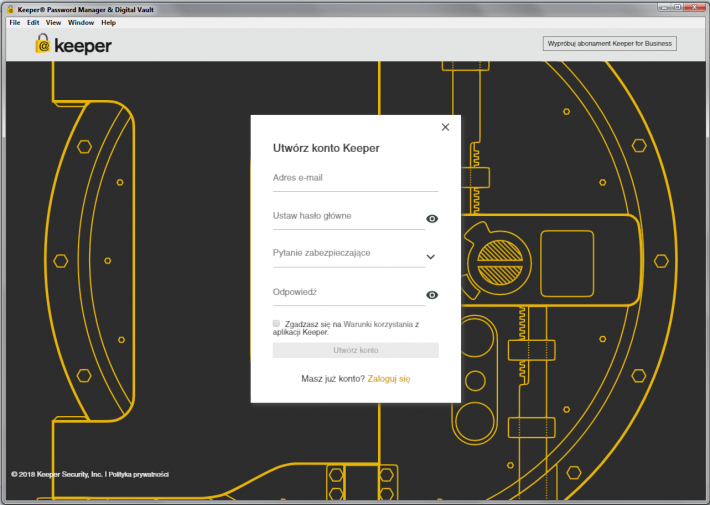The height and width of the screenshot is (505, 710).
Task: Tick the Warunki korzystania agreement checkbox
Action: click(276, 323)
